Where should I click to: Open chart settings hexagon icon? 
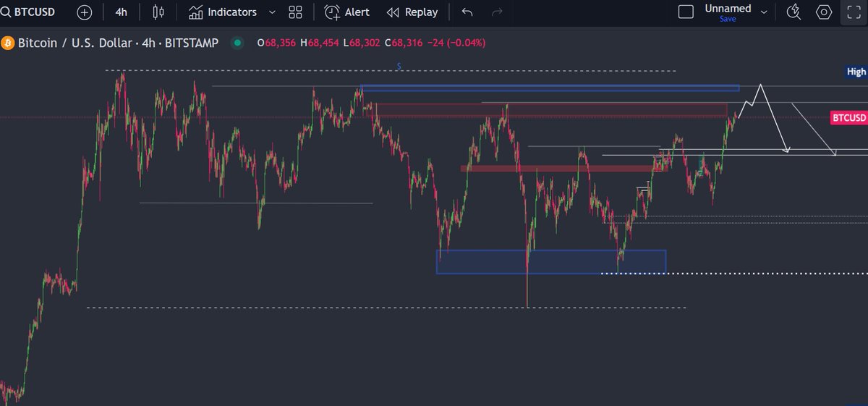(x=824, y=12)
